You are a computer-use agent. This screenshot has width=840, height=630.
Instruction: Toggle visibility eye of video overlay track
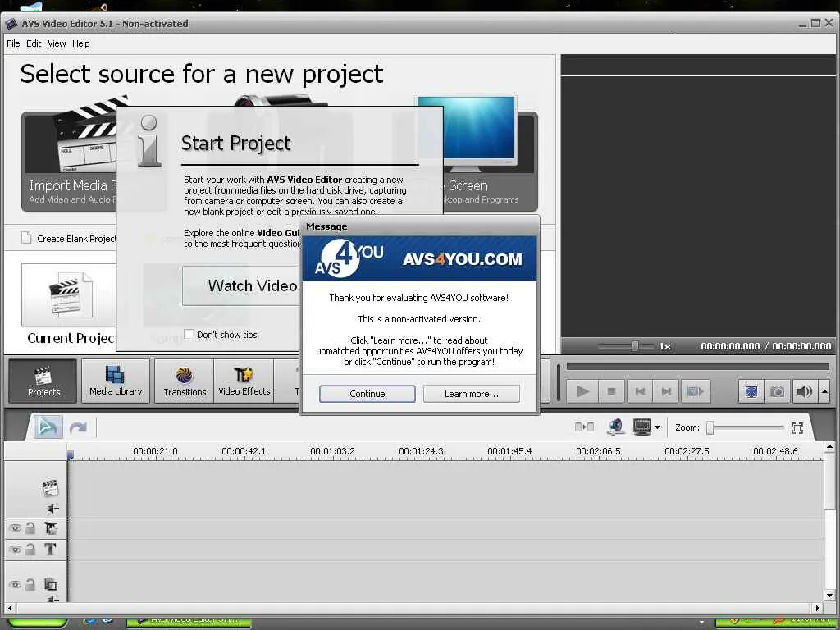click(x=15, y=584)
